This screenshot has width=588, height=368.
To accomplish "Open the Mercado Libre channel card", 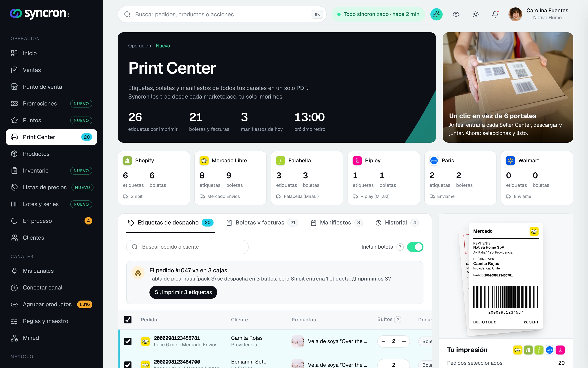I will coord(230,178).
